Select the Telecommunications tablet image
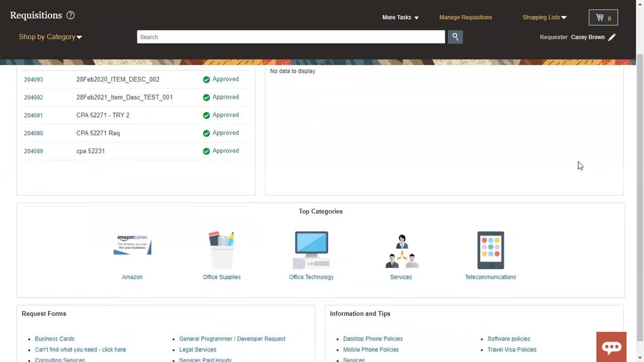Viewport: 644px width, 362px height. [491, 250]
